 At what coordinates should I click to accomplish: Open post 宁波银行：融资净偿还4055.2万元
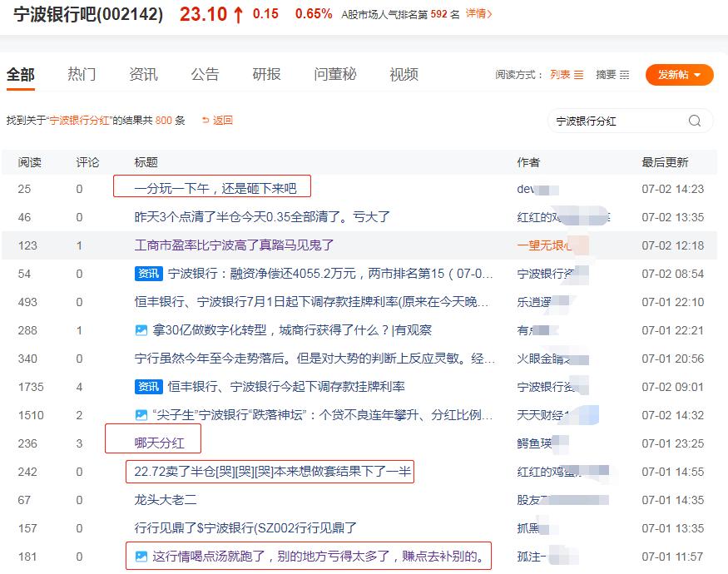(x=330, y=274)
